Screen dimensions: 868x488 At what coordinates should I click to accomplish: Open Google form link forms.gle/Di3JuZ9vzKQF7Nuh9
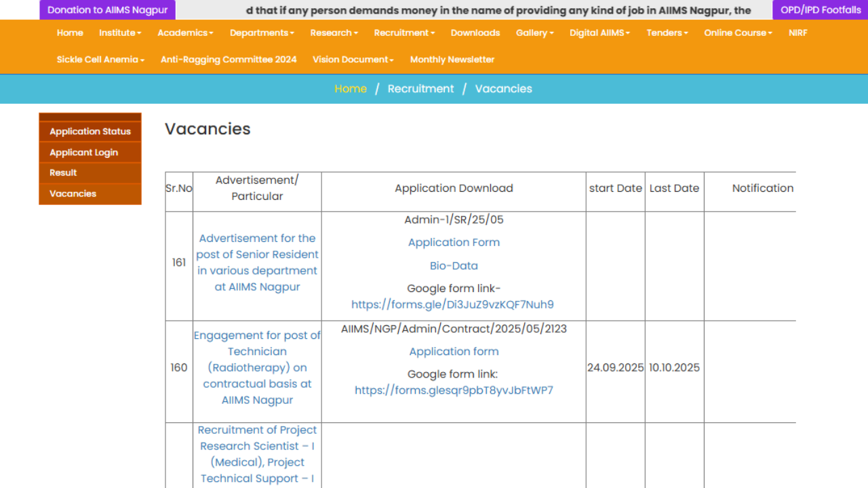[x=452, y=304]
